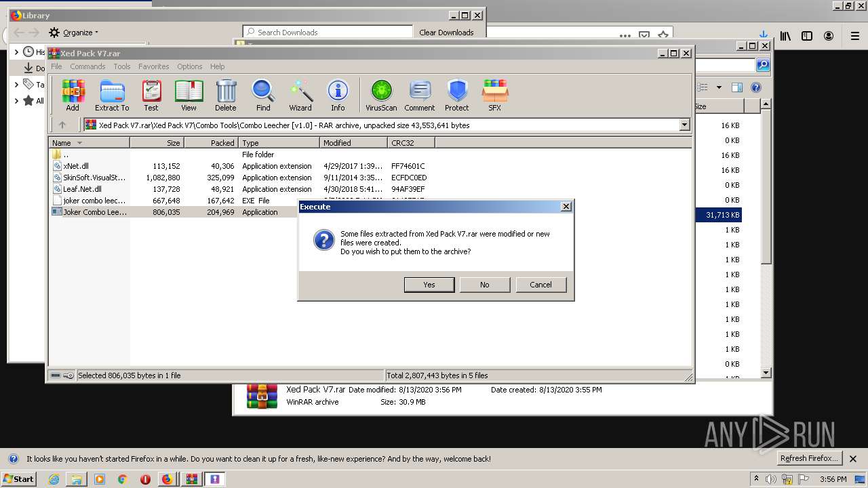Image resolution: width=868 pixels, height=488 pixels.
Task: Click the volume speaker tray icon
Action: (771, 479)
